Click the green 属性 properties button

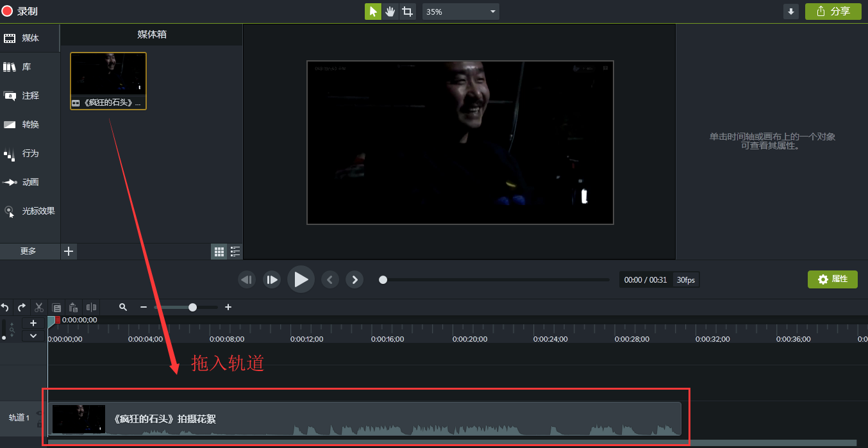tap(832, 279)
